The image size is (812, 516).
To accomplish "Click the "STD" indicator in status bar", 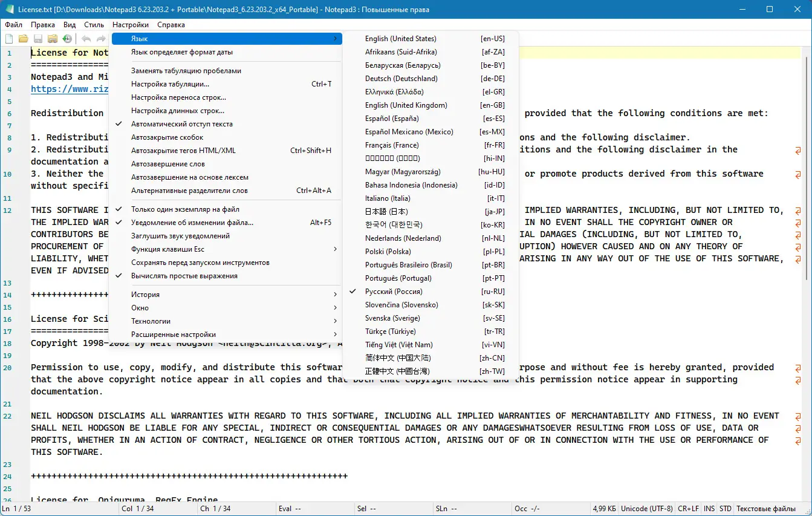I will coord(726,509).
